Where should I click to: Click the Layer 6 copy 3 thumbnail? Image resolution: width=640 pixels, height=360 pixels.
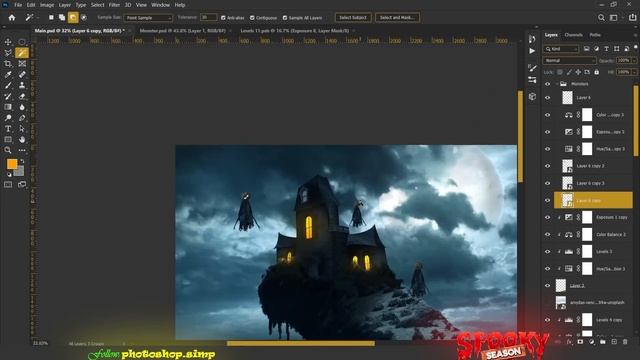(x=567, y=183)
